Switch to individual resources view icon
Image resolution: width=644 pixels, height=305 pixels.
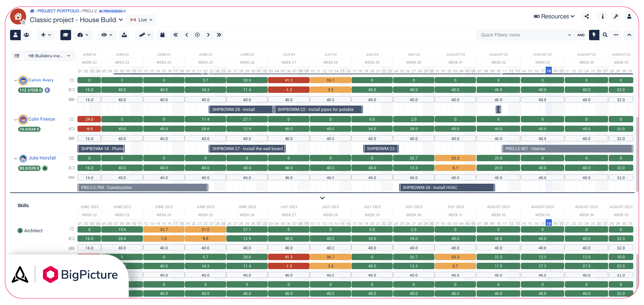[15, 35]
